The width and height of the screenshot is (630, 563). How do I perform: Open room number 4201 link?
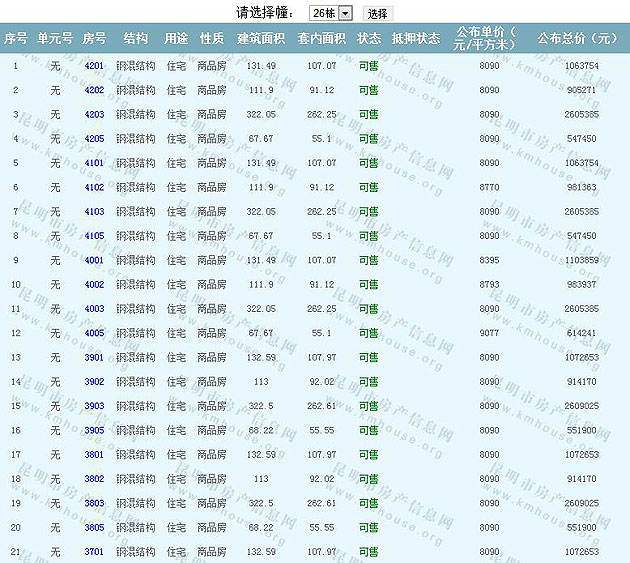(94, 66)
